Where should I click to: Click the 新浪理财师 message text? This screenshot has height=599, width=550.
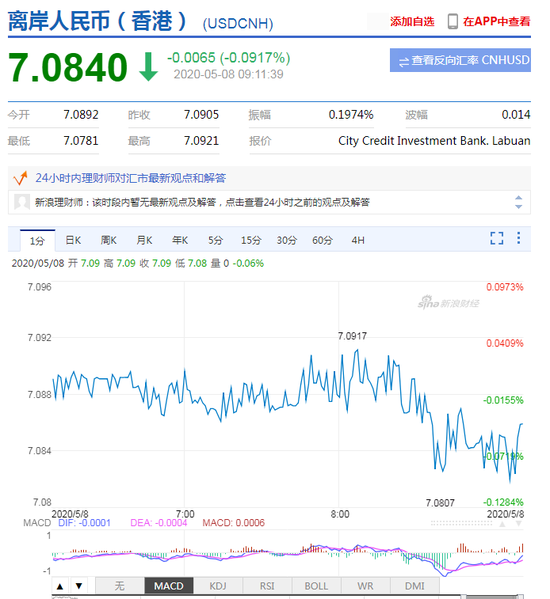click(x=202, y=202)
